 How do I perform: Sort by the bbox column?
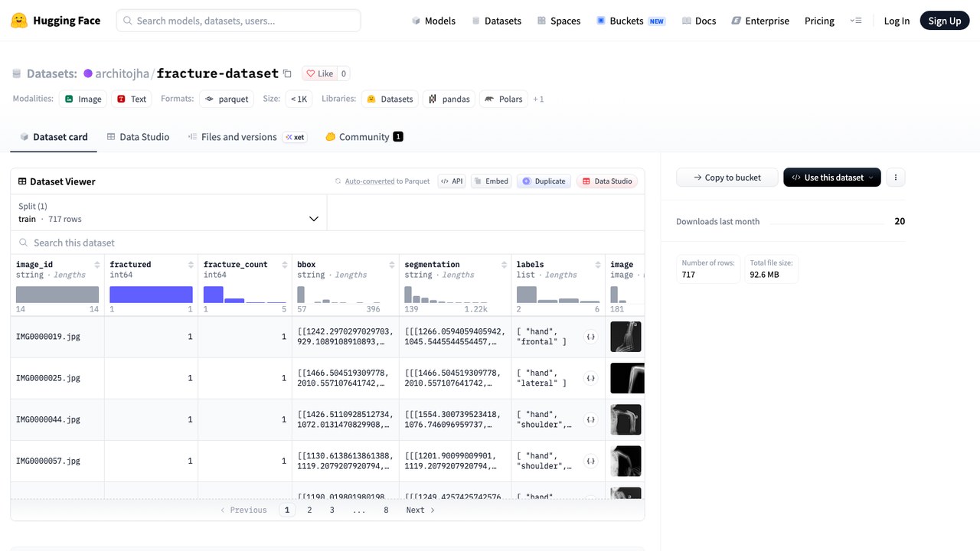[x=392, y=265]
